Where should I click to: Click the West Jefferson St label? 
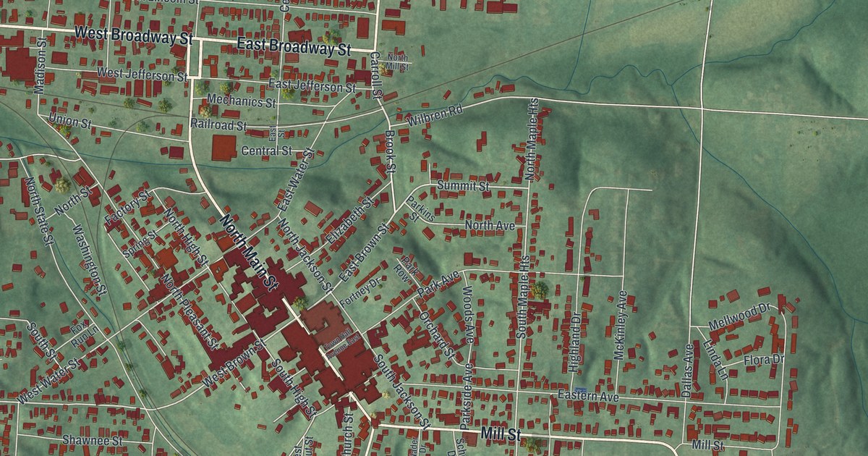click(x=142, y=74)
